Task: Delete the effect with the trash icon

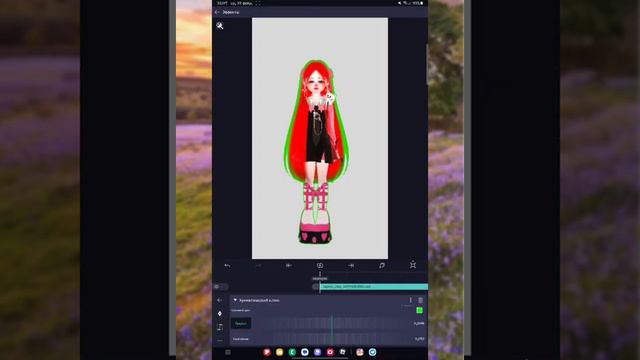Action: pos(420,300)
